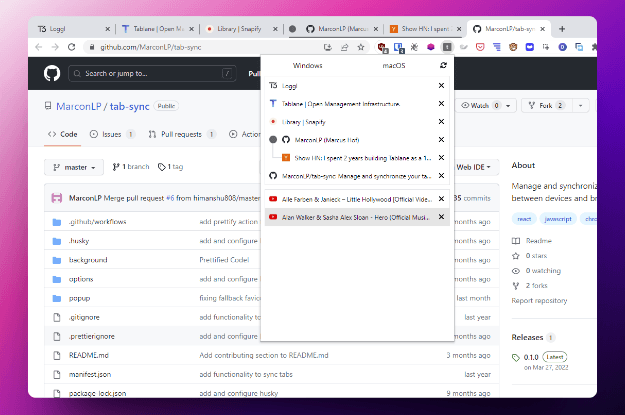Image resolution: width=625 pixels, height=415 pixels.
Task: Open the MarconLP owner link
Action: [x=79, y=106]
